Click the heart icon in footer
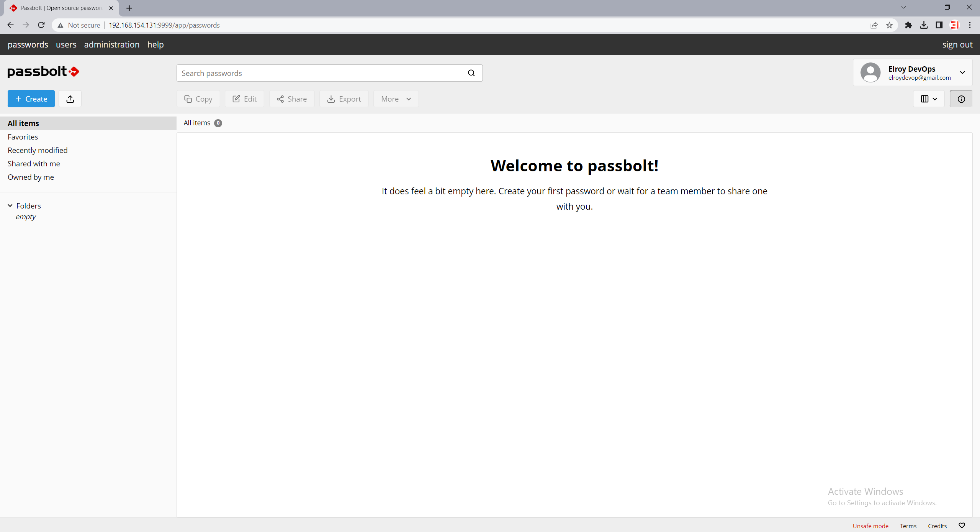Screen dimensions: 980x532 [962, 525]
